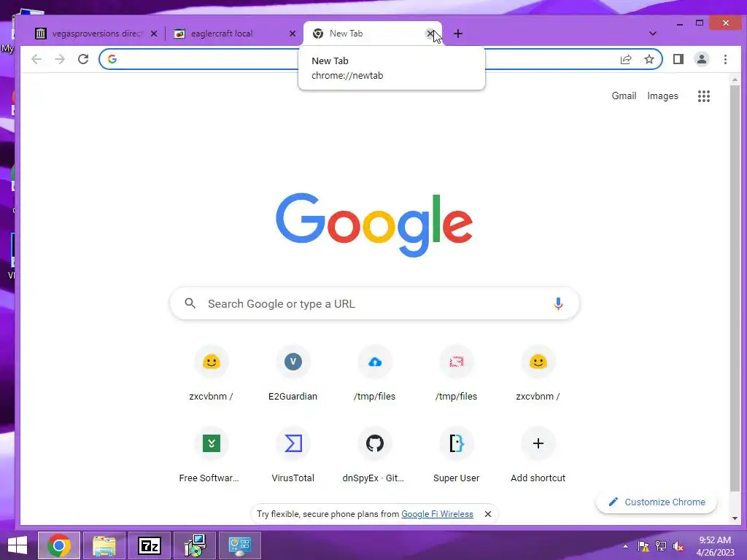Follow the Google Fi Wireless link
Screen dimensions: 747x560
438,514
